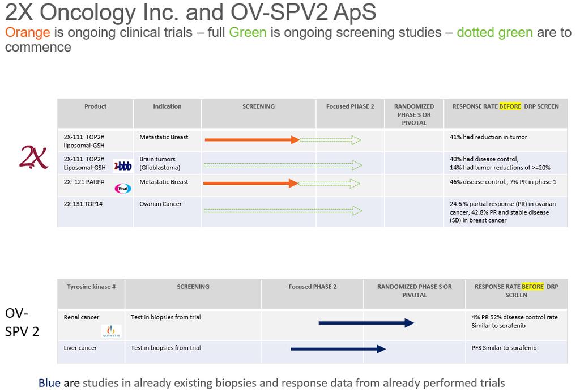Click the '2X-131 TOP1#' product cell

[x=83, y=204]
